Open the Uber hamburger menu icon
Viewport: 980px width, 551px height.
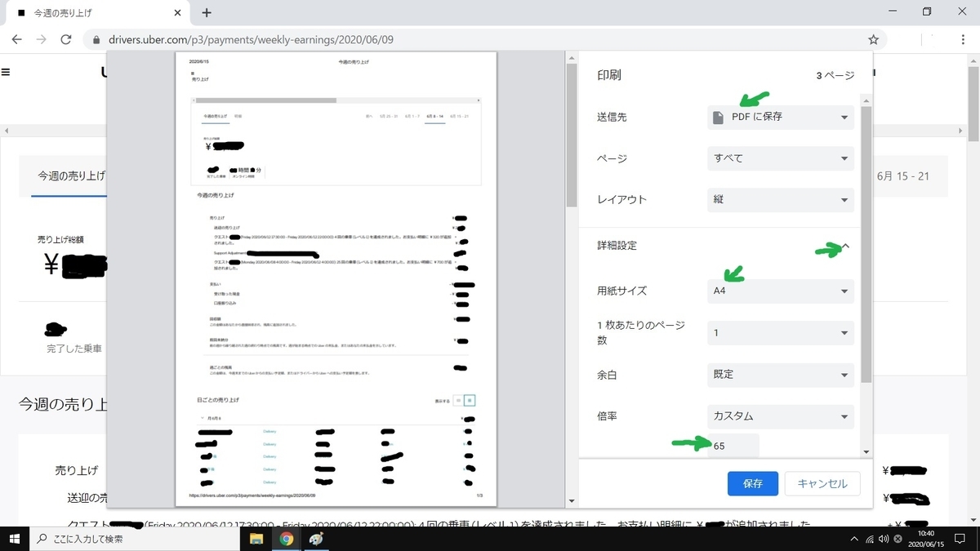6,72
